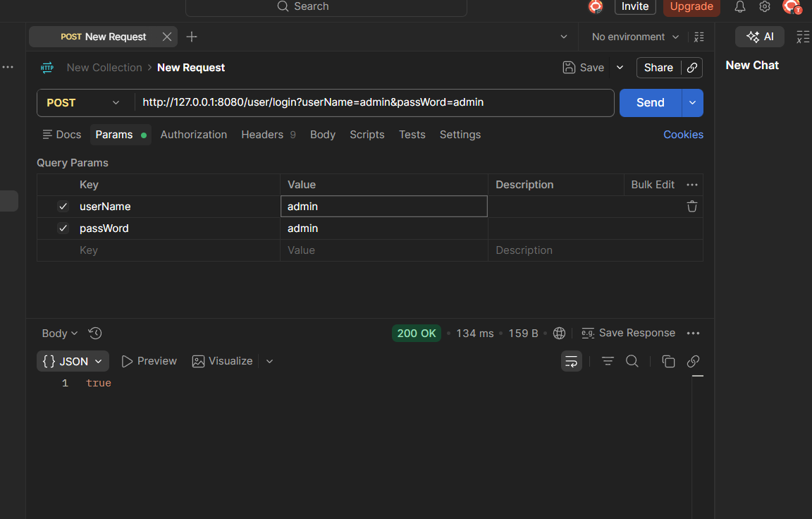
Task: Add a new request tab with plus icon
Action: click(x=192, y=37)
